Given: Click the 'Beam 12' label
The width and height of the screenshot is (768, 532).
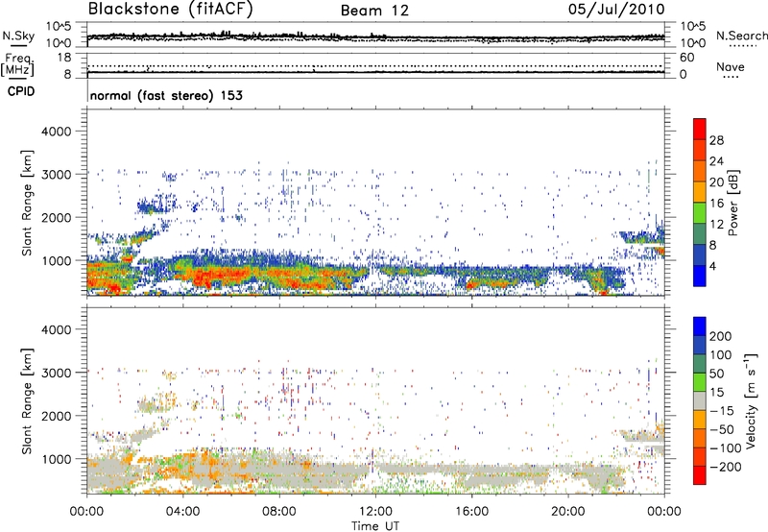Looking at the screenshot, I should [x=374, y=11].
